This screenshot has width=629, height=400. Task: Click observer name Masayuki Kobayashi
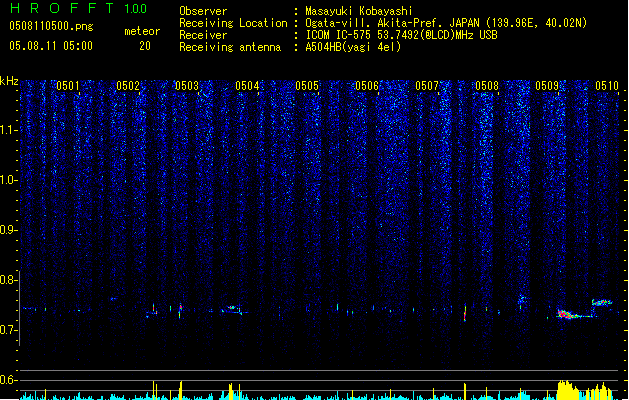359,11
